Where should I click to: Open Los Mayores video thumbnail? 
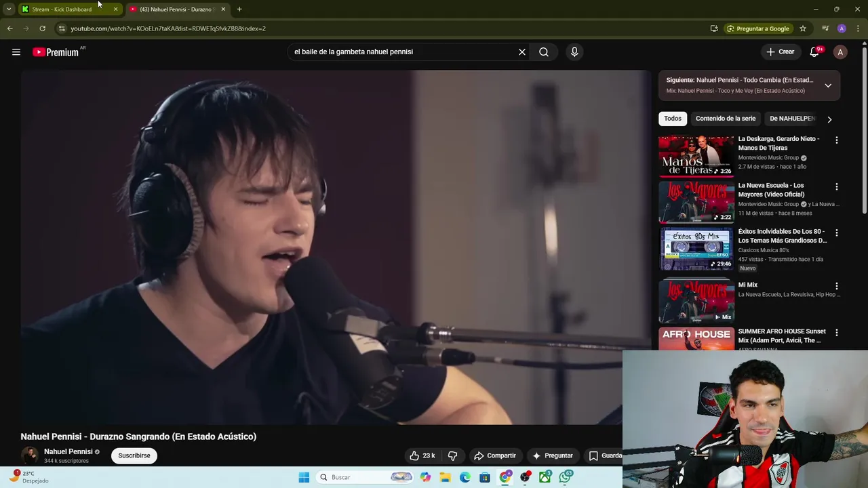tap(696, 202)
